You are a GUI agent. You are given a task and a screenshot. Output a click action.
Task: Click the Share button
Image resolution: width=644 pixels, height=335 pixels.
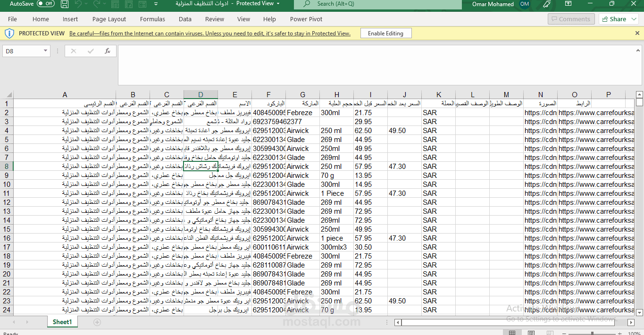613,19
